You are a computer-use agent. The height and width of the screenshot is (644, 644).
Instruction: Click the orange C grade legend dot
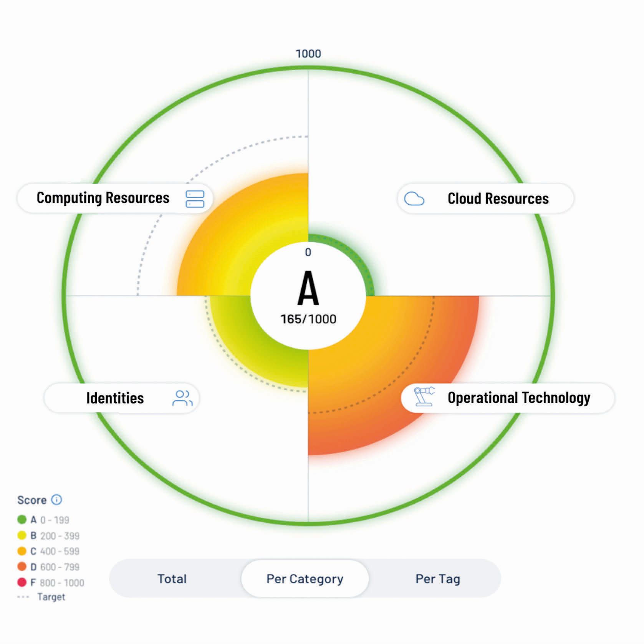22,551
